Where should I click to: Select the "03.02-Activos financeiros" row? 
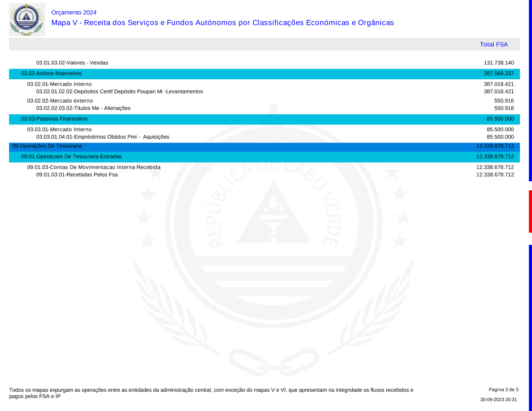(51, 73)
